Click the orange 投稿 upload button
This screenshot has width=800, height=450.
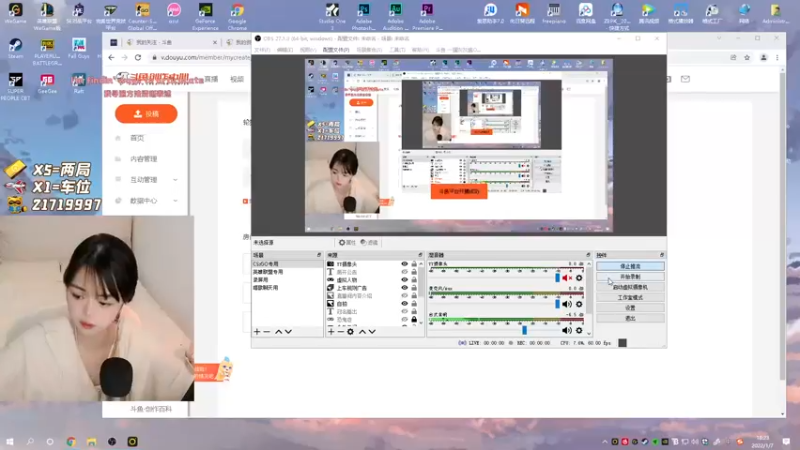click(146, 114)
